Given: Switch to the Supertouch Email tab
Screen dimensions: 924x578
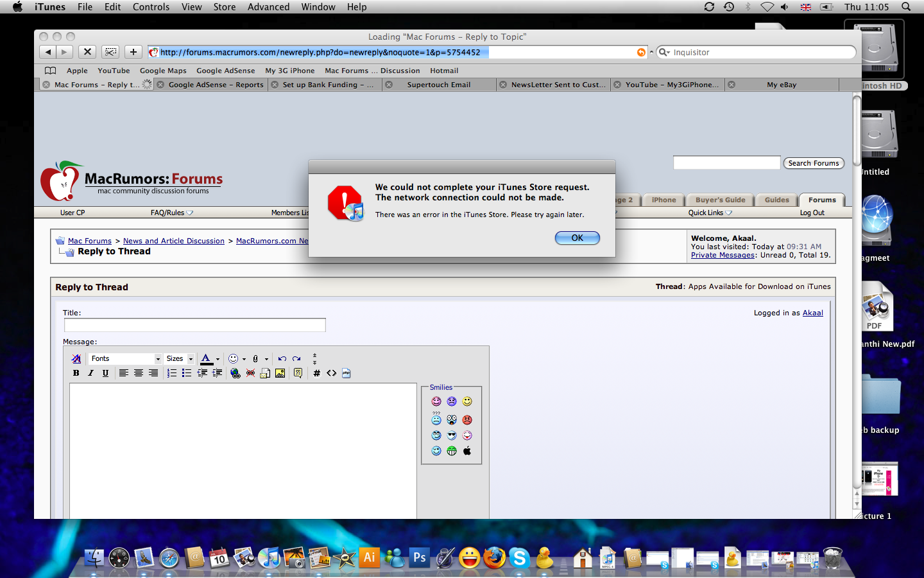Looking at the screenshot, I should [439, 85].
